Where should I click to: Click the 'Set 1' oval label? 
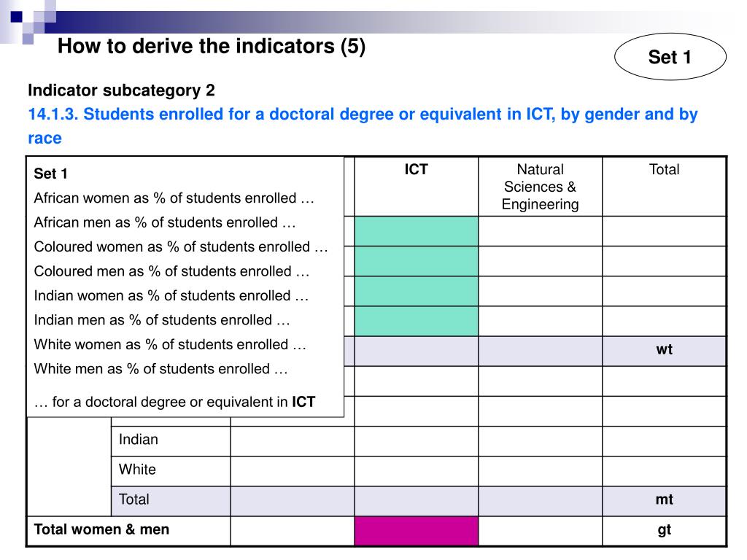[670, 57]
